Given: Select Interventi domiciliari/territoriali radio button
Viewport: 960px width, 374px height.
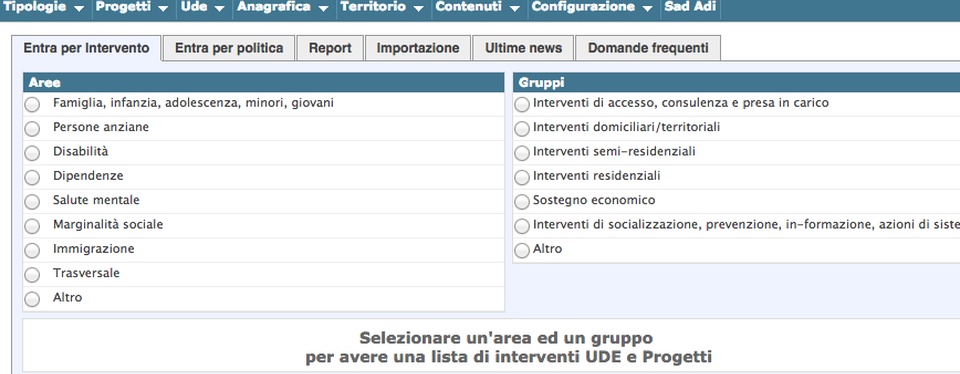Looking at the screenshot, I should [x=522, y=129].
